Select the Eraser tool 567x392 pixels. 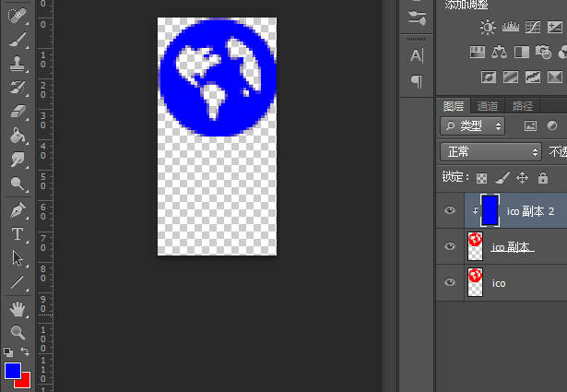(x=17, y=111)
